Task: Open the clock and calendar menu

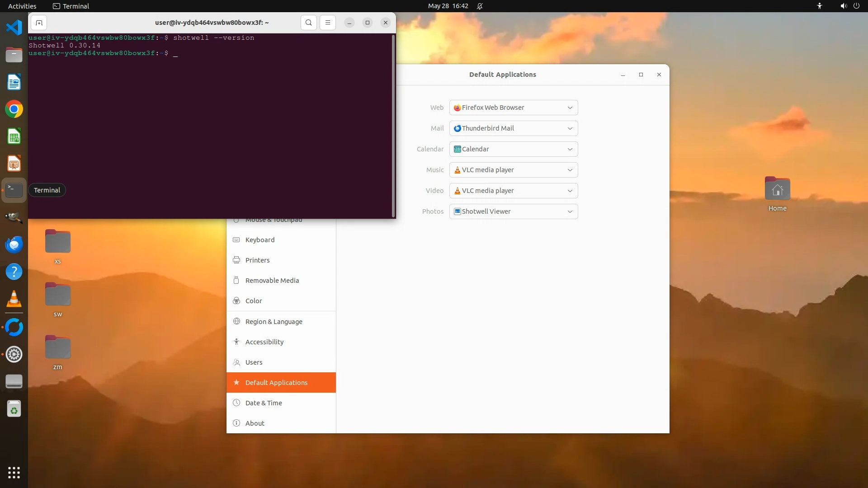Action: pos(448,6)
